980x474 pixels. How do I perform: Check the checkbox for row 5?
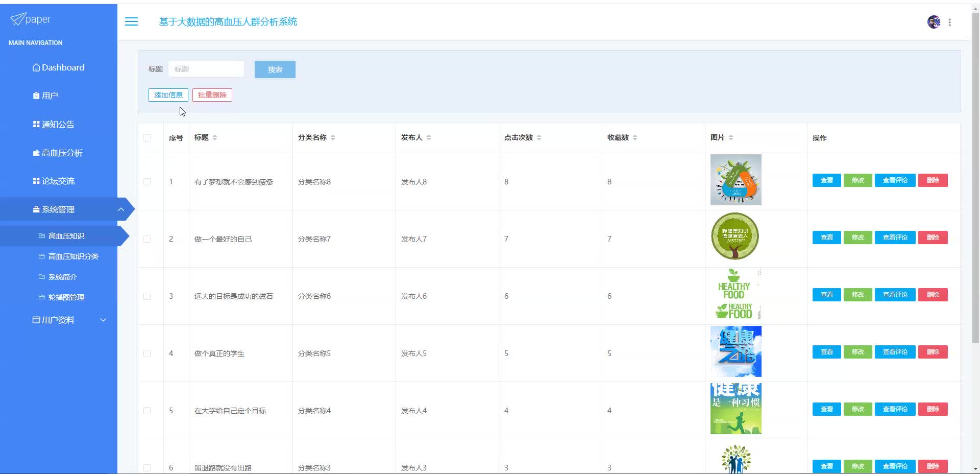coord(147,411)
